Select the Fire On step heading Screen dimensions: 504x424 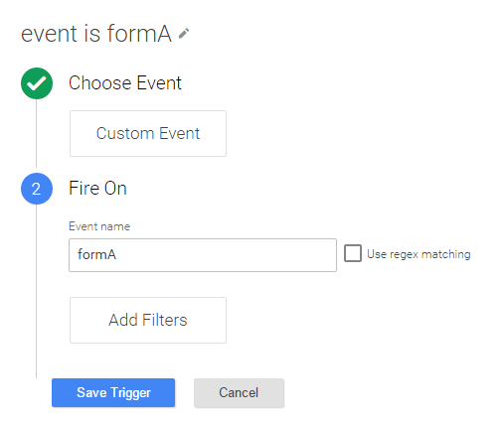click(x=97, y=188)
